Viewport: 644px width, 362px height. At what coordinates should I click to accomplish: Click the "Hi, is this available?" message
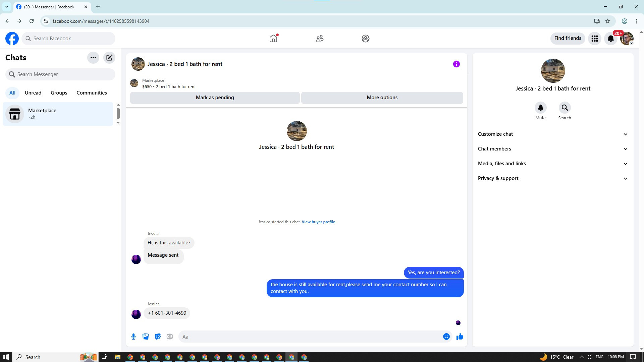(x=169, y=243)
